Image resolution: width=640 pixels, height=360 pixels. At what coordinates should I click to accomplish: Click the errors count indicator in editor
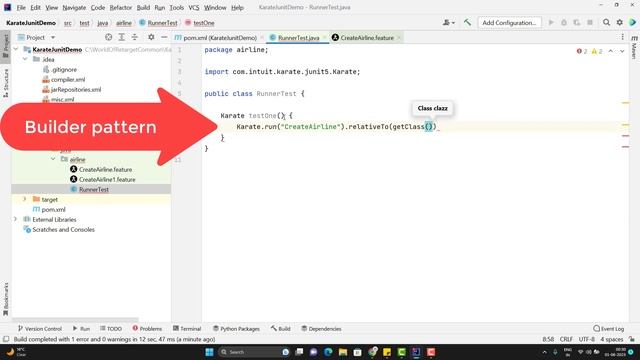[582, 51]
